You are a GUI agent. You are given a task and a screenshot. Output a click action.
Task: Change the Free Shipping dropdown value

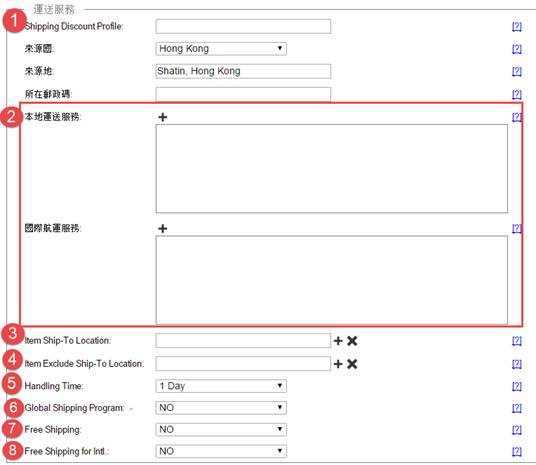tap(221, 429)
